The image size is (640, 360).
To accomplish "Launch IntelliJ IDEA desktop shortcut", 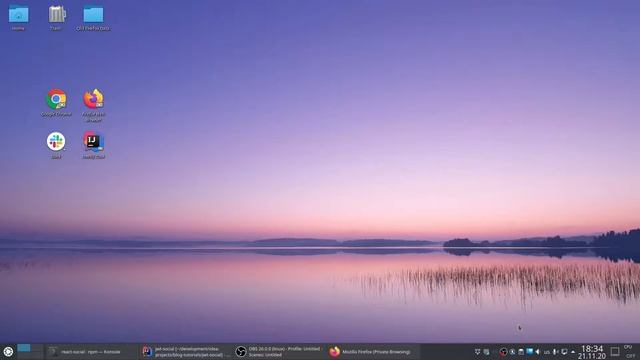I will click(93, 145).
